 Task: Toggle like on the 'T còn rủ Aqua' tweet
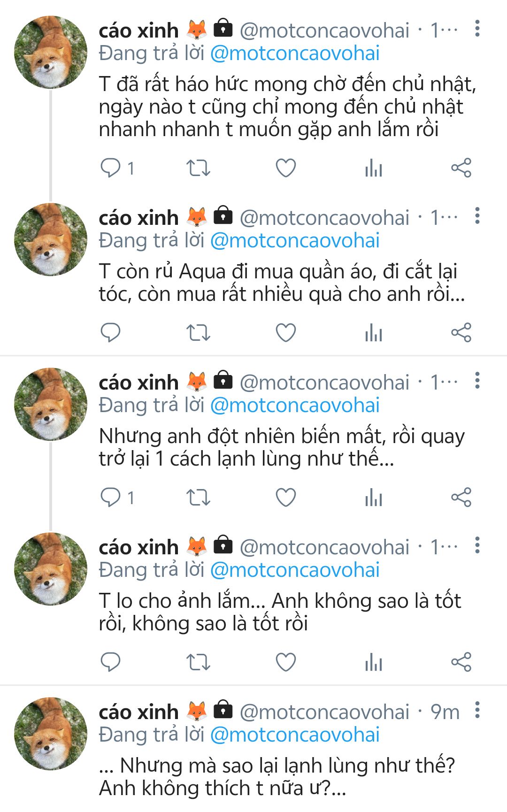pyautogui.click(x=285, y=333)
